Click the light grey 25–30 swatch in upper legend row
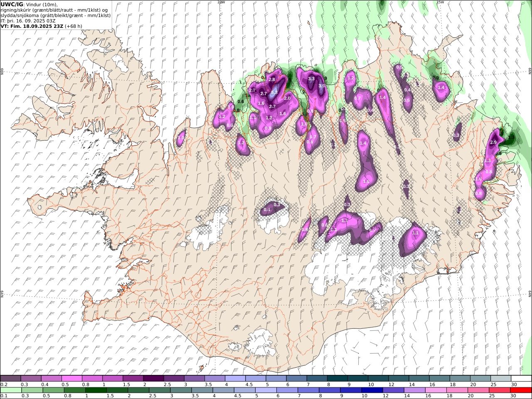 (501, 379)
